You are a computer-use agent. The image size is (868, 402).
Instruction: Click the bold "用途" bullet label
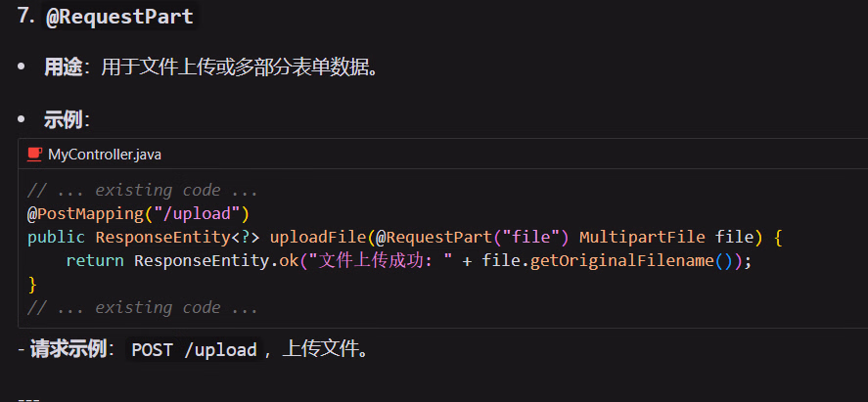tap(63, 67)
